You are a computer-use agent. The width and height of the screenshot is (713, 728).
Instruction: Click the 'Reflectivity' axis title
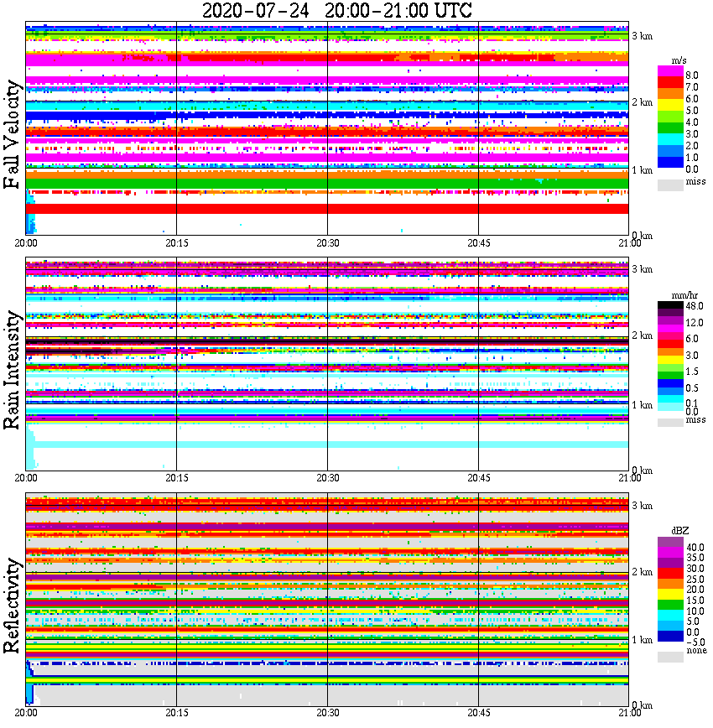click(12, 606)
